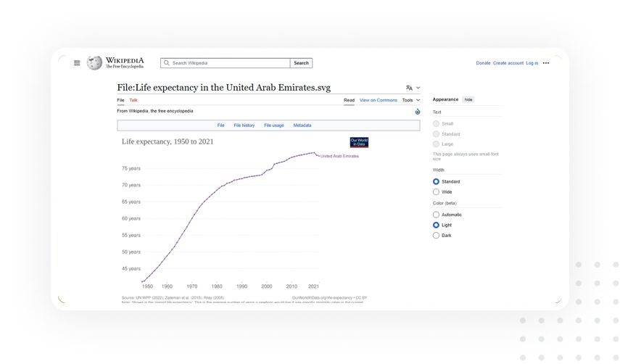Viewport: 620px width, 364px height.
Task: Open the View on Commons tab
Action: click(x=378, y=100)
